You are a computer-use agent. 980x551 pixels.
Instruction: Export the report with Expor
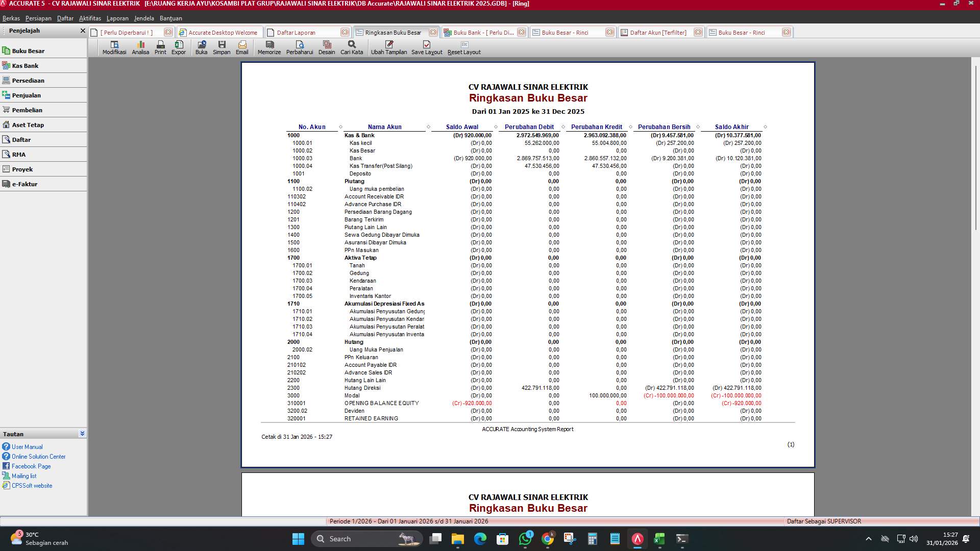point(178,47)
